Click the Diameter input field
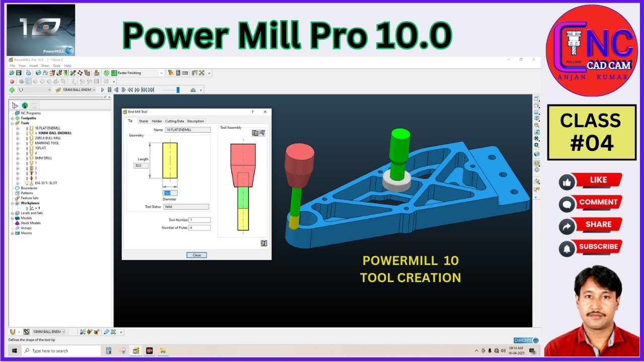 pyautogui.click(x=170, y=193)
